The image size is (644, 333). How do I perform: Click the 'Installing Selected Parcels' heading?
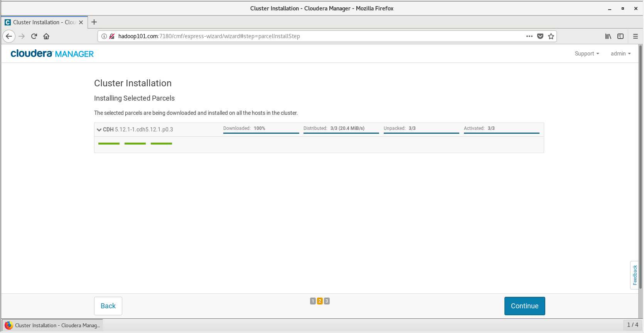click(134, 98)
